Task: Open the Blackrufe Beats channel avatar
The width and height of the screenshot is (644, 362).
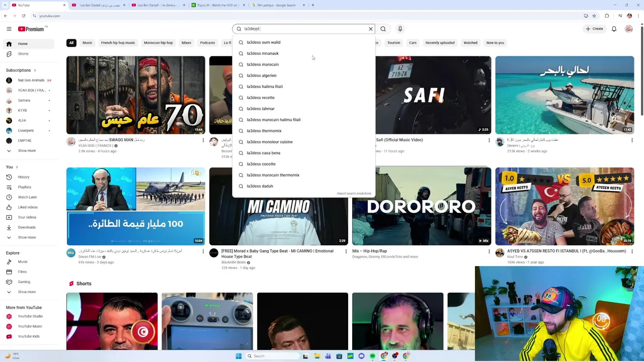Action: [214, 253]
